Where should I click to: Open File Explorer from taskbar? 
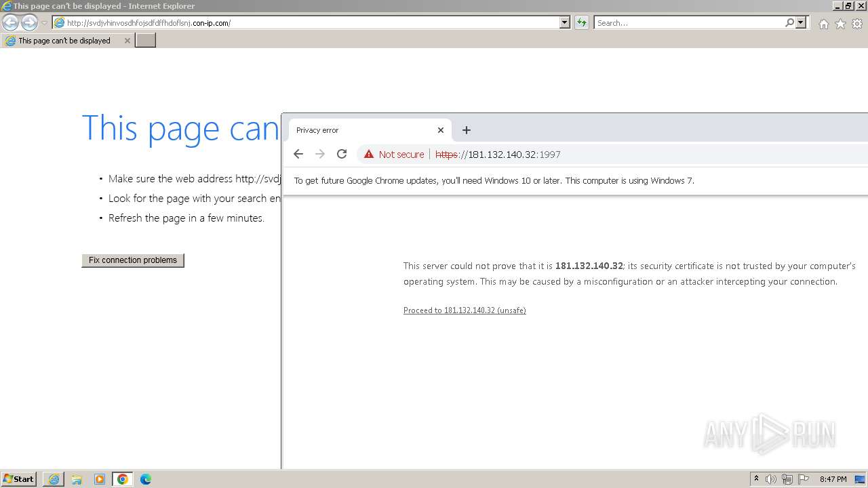tap(77, 479)
